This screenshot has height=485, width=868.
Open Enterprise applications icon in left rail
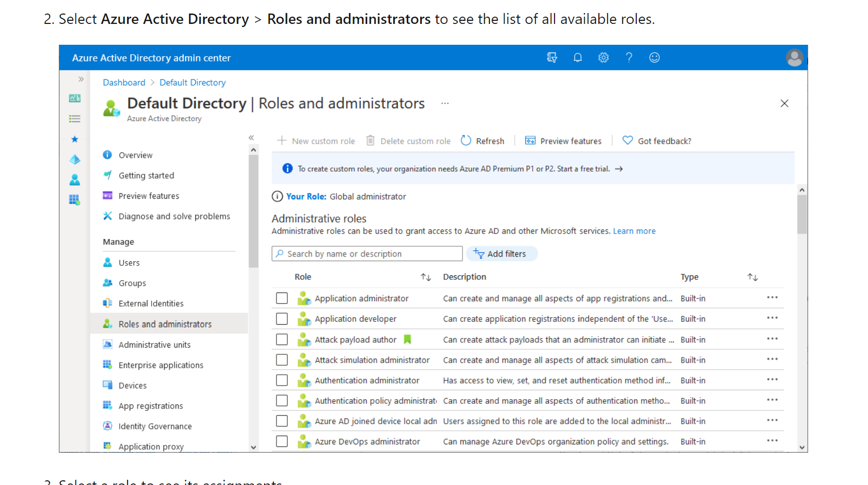(74, 200)
